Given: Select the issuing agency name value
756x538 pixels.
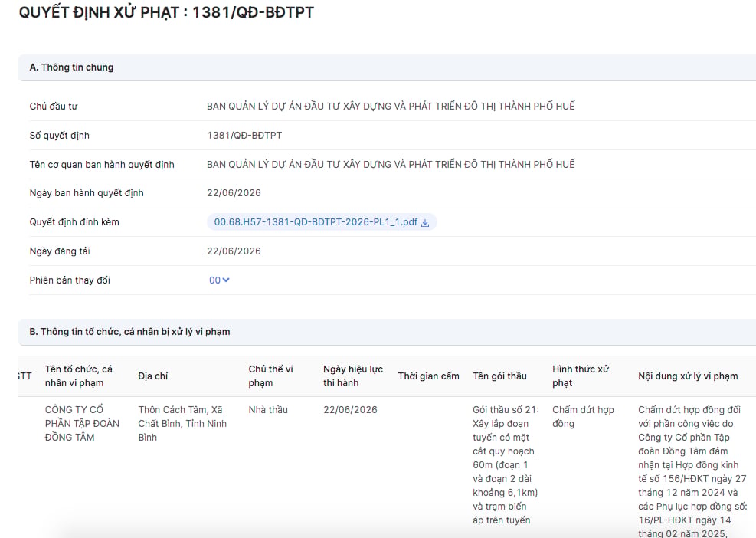Looking at the screenshot, I should [391, 165].
